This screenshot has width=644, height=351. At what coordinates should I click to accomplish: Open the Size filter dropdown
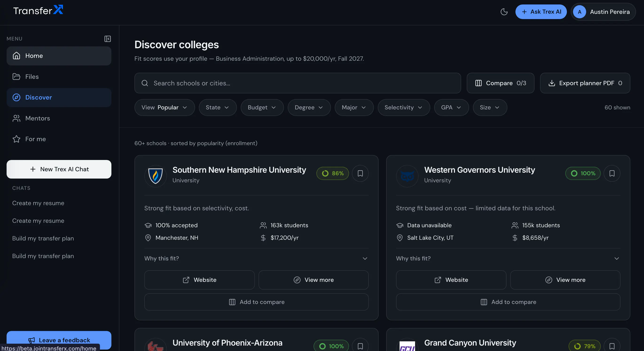490,108
